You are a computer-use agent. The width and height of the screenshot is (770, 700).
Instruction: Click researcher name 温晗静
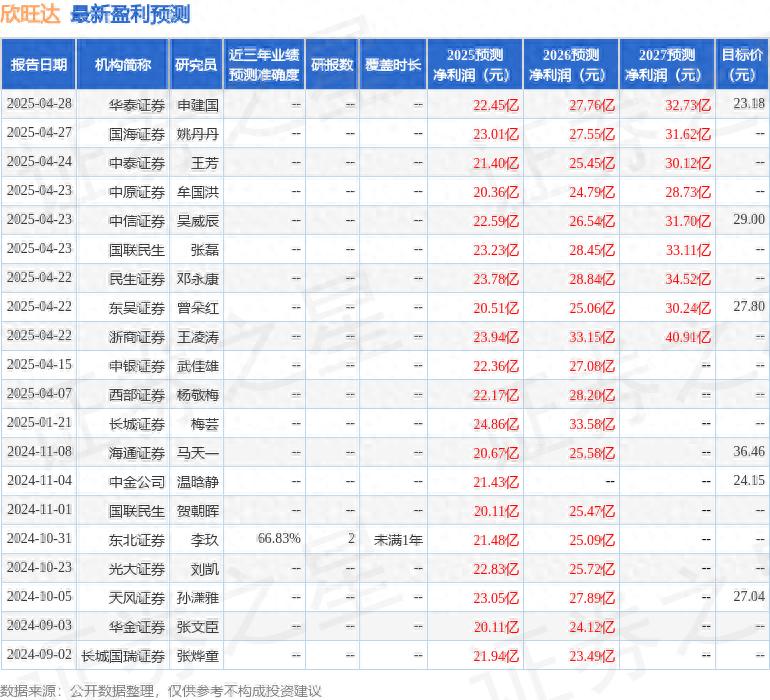[198, 482]
